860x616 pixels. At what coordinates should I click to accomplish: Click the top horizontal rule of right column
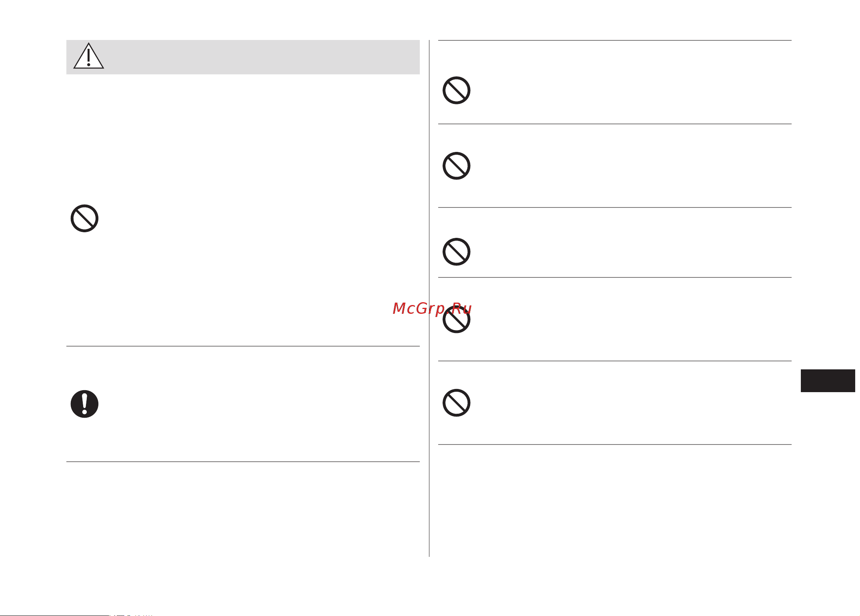615,40
